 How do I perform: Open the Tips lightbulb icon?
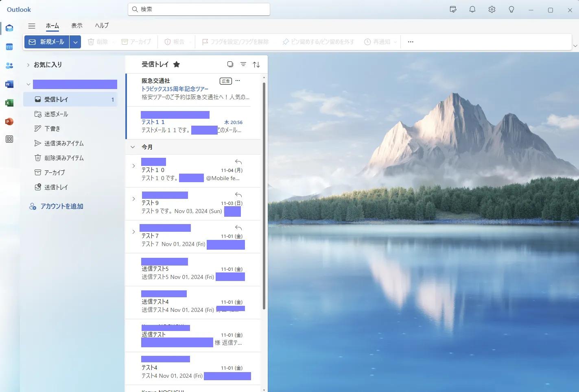tap(511, 9)
